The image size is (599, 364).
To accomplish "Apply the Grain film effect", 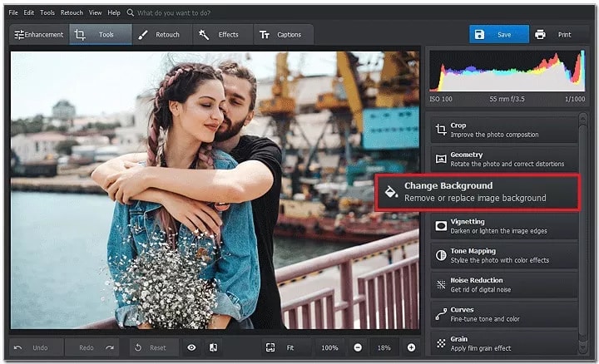I will click(x=504, y=343).
